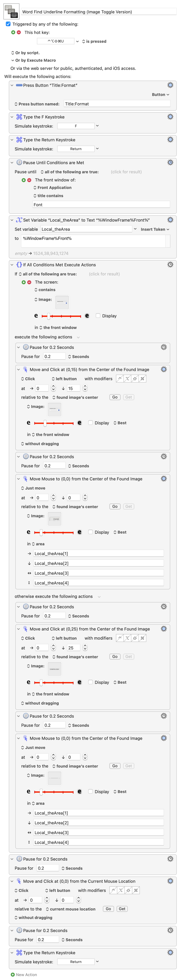180x980 pixels.
Task: Open 'contains' popup under The screen condition
Action: coord(45,290)
